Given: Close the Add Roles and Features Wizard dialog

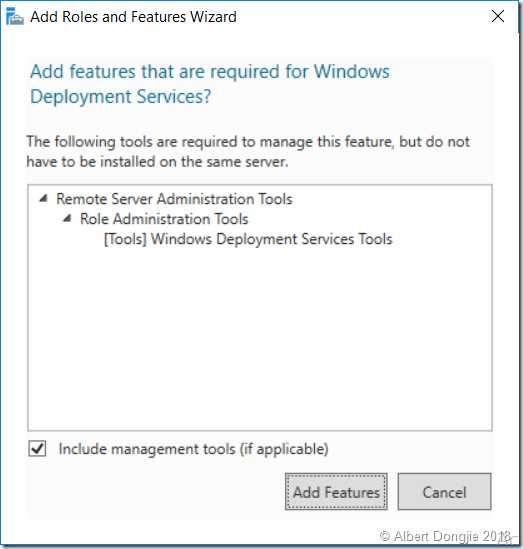Looking at the screenshot, I should tap(497, 16).
